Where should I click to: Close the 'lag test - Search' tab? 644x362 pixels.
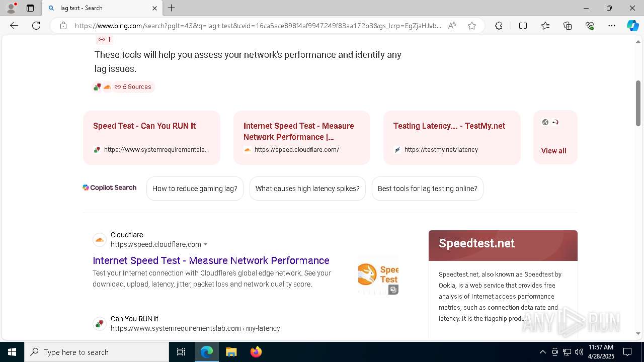click(x=154, y=8)
